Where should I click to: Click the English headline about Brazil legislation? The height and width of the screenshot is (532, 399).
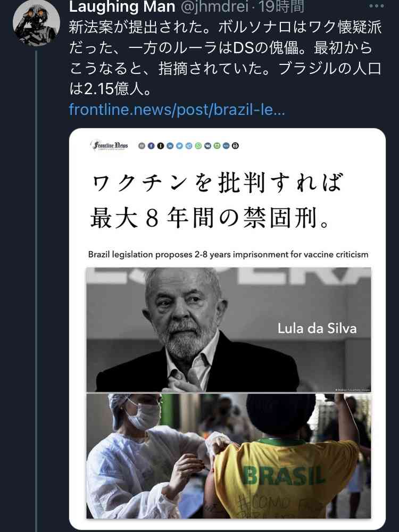click(x=228, y=254)
